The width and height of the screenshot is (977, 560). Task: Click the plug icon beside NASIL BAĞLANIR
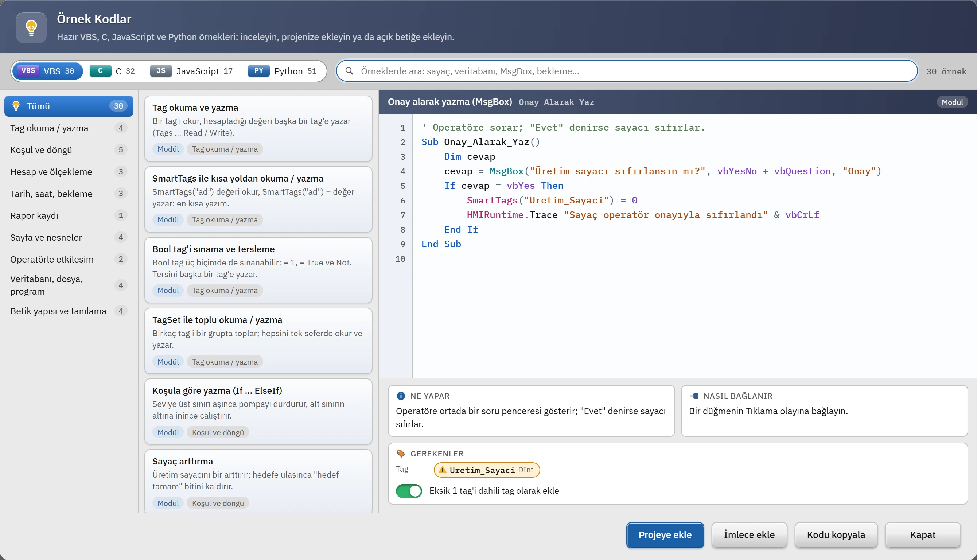694,396
